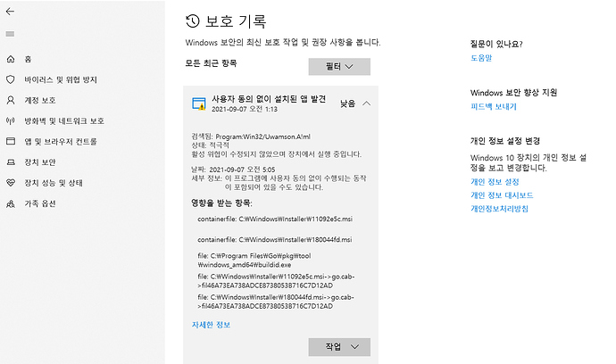Click the device security laptop icon
The height and width of the screenshot is (364, 616).
click(x=11, y=161)
